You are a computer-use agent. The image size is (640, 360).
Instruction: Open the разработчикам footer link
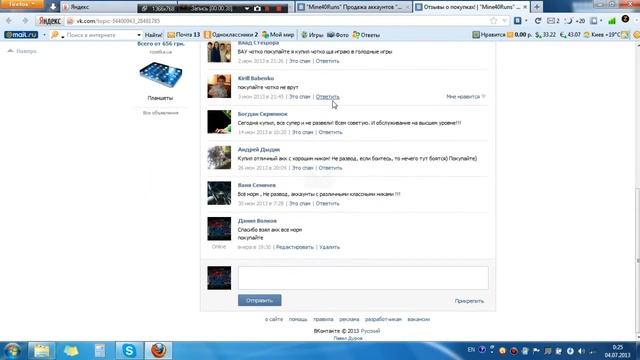[383, 319]
